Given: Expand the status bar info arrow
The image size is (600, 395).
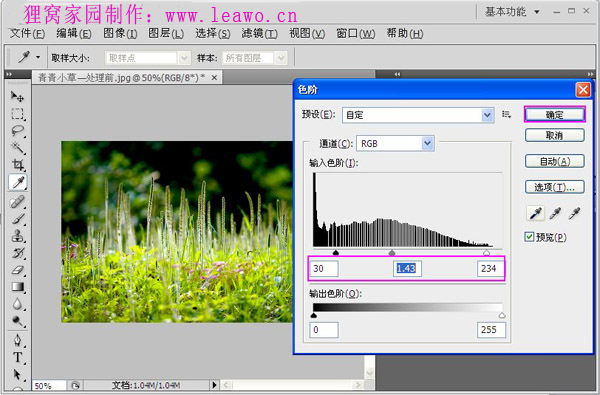Looking at the screenshot, I should click(214, 385).
